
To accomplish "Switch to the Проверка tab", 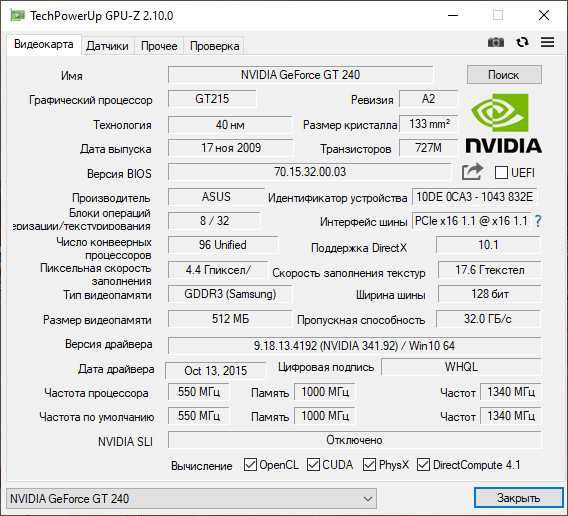I will pos(214,46).
